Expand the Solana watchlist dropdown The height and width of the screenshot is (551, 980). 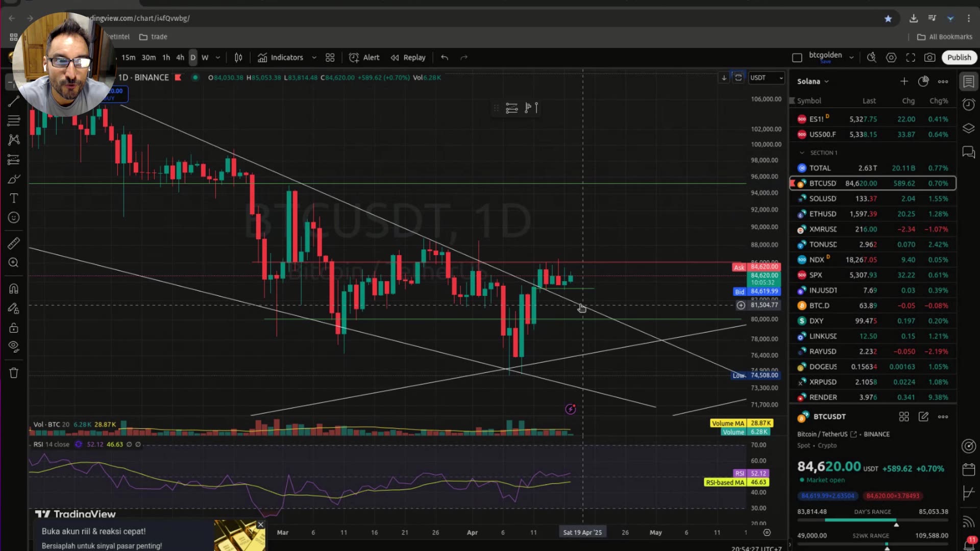pyautogui.click(x=813, y=81)
